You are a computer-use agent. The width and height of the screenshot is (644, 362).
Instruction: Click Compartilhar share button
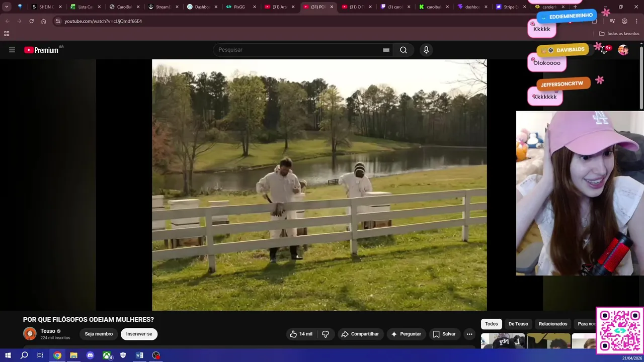coord(360,334)
